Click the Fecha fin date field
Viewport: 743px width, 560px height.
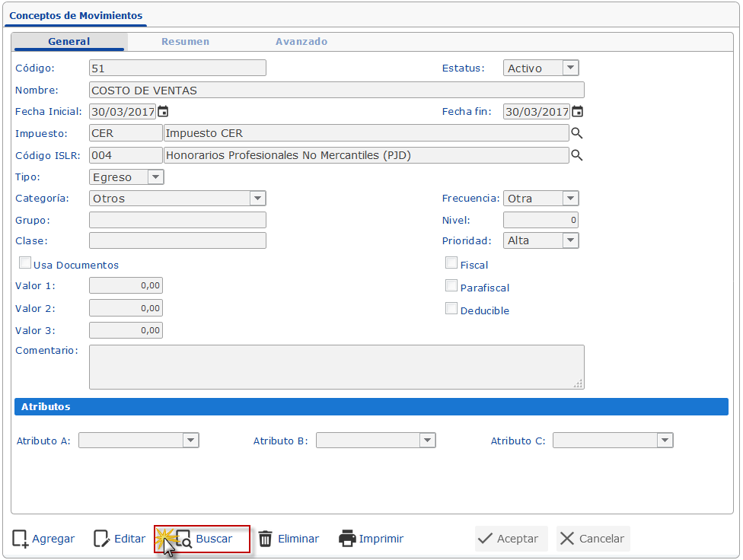tap(537, 112)
